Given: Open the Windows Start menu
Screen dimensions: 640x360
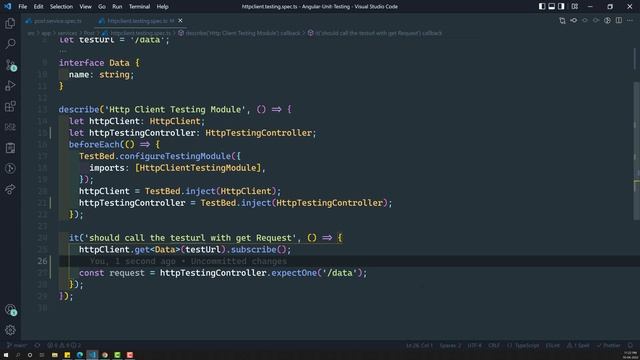Looking at the screenshot, I should [x=6, y=355].
